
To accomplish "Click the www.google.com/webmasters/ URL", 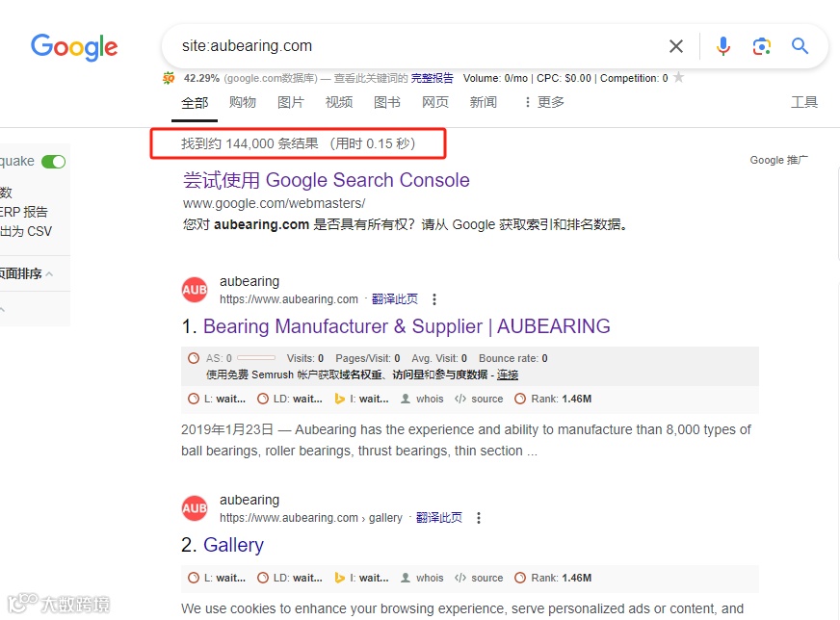I will coord(274,203).
